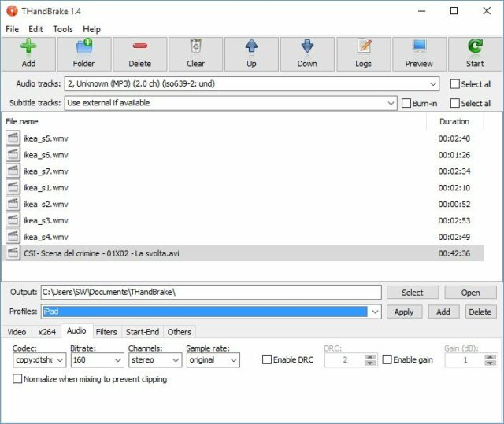
Task: Move item with the Up arrow icon
Action: pyautogui.click(x=251, y=47)
